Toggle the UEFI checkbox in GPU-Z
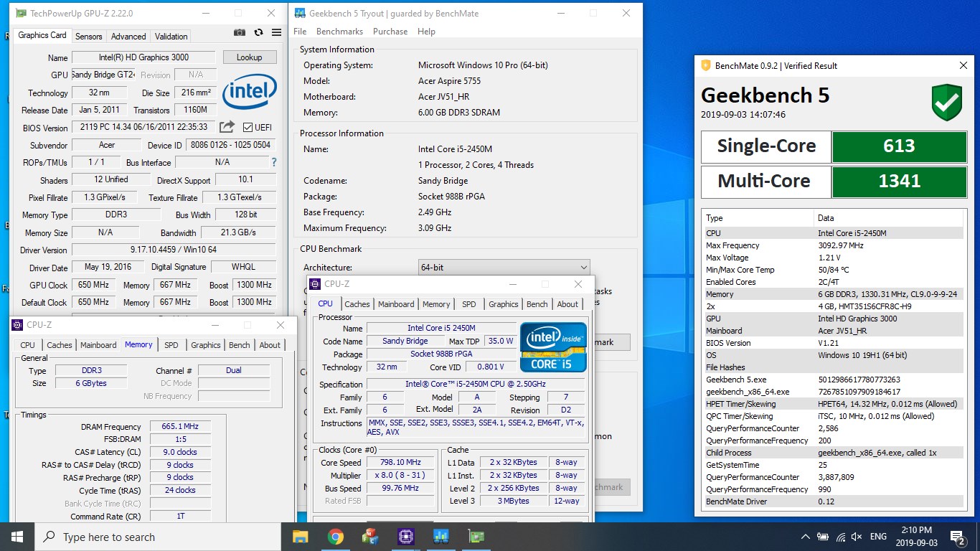Image resolution: width=980 pixels, height=551 pixels. coord(248,128)
